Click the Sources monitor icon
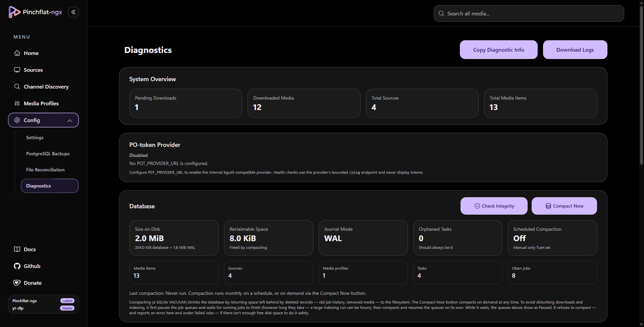 coord(17,70)
